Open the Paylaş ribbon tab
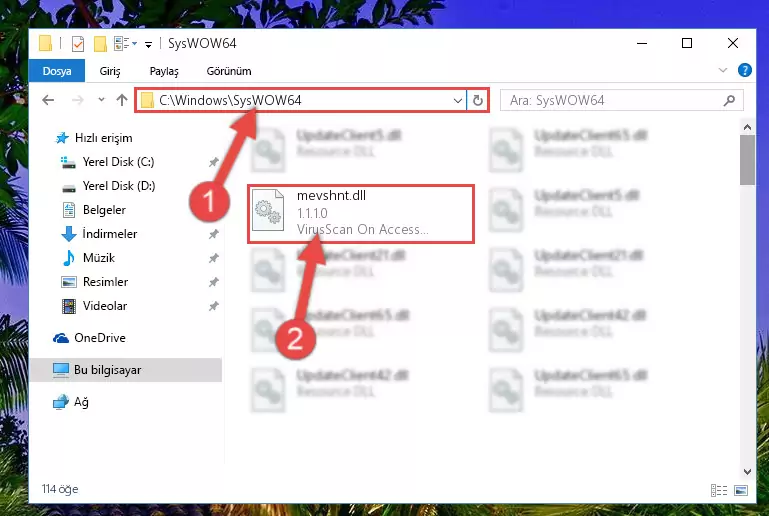The width and height of the screenshot is (769, 516). pyautogui.click(x=164, y=71)
